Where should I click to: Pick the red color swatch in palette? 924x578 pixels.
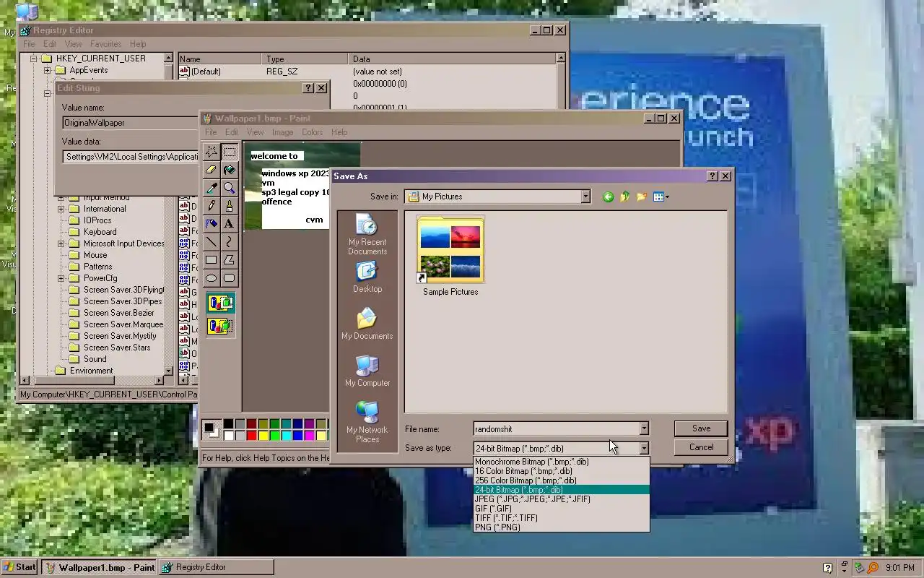click(x=251, y=435)
